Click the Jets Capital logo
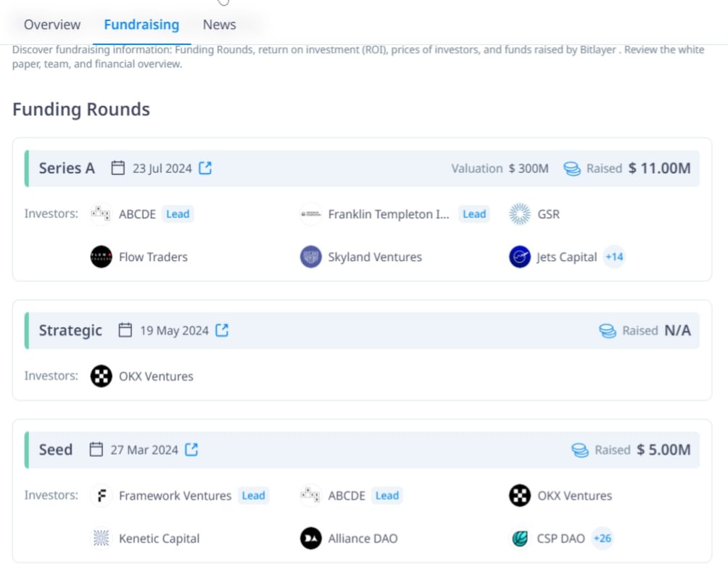The width and height of the screenshot is (728, 570). click(x=520, y=257)
